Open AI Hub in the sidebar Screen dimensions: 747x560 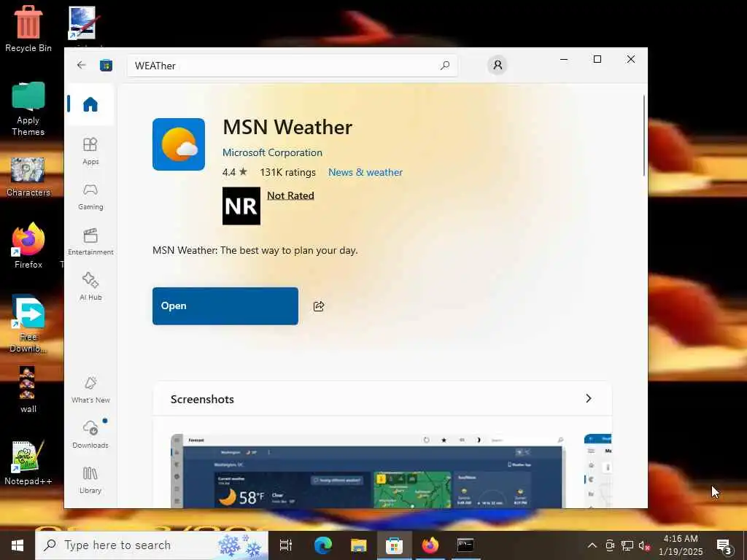tap(90, 287)
